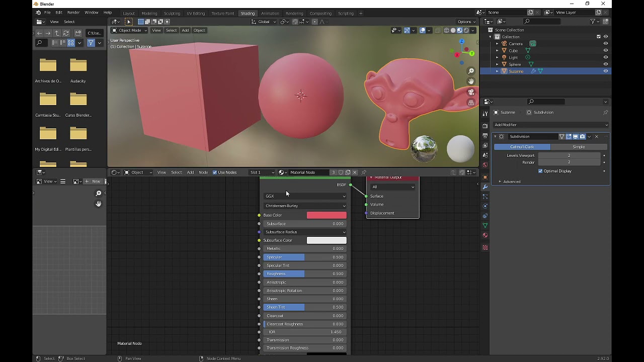This screenshot has width=644, height=362.
Task: Open the Render properties tab icon
Action: pyautogui.click(x=485, y=126)
